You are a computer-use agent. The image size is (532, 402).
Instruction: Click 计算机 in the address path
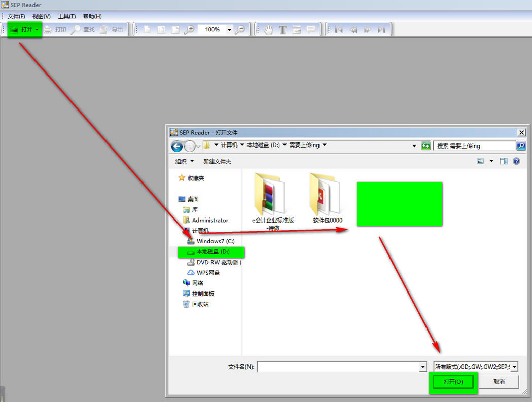[x=229, y=145]
